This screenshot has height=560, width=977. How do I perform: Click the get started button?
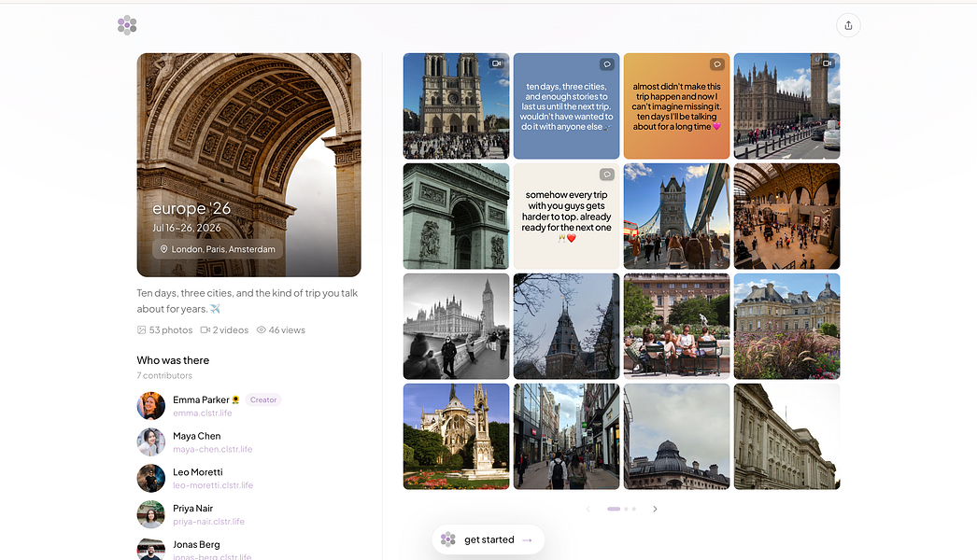click(x=488, y=539)
